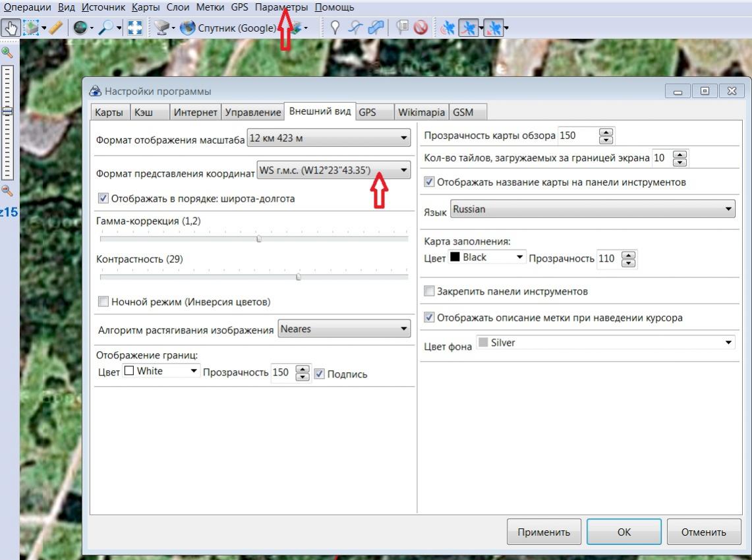The image size is (752, 560).
Task: Click the full screen toggle icon
Action: click(x=134, y=28)
